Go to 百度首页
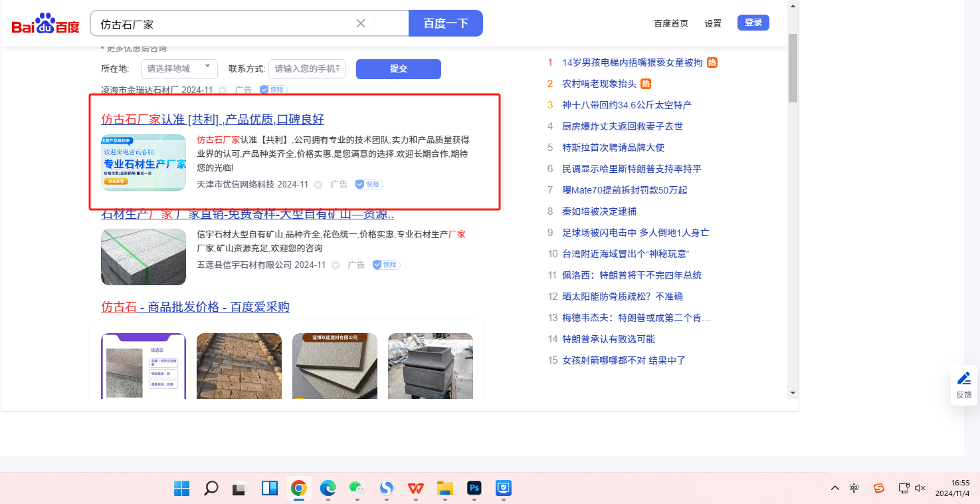Screen dimensions: 980x504 pyautogui.click(x=671, y=23)
